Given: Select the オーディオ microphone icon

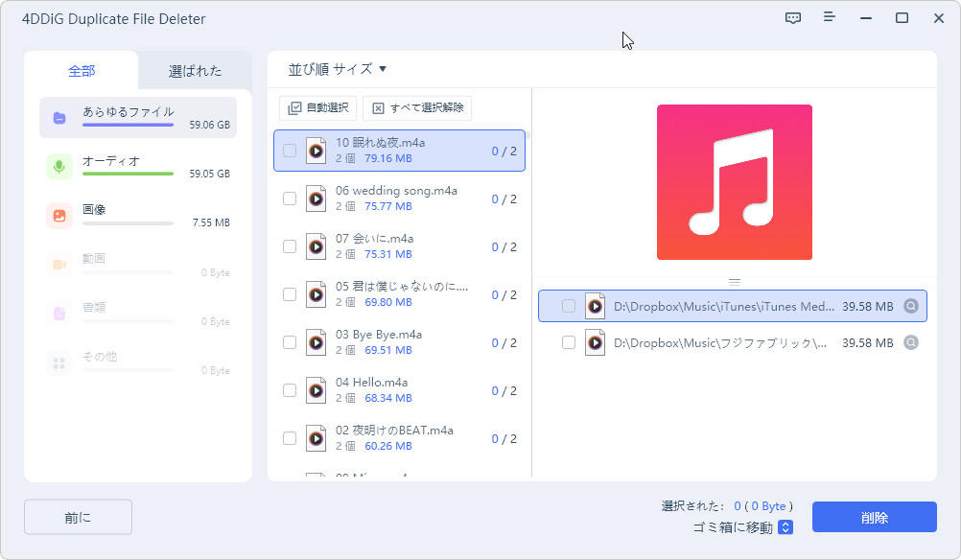Looking at the screenshot, I should coord(59,166).
